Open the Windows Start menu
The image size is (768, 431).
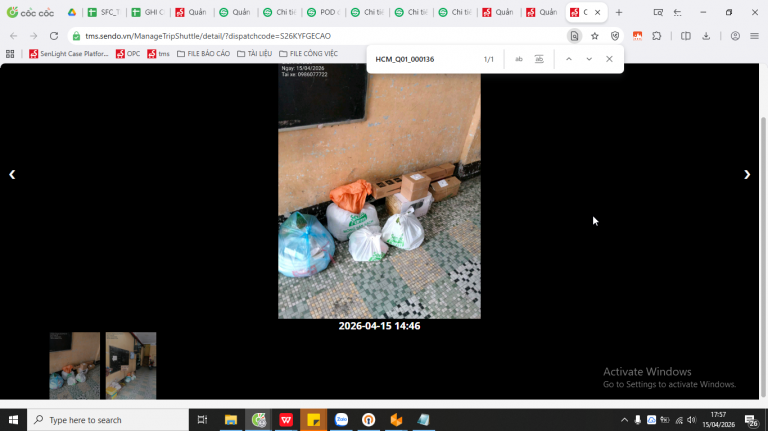point(13,420)
